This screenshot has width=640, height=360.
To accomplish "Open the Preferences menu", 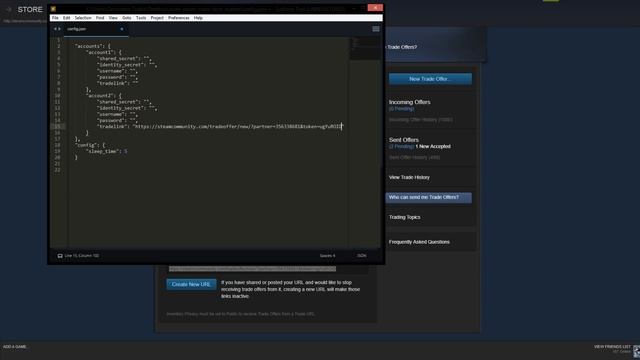I will pos(179,18).
